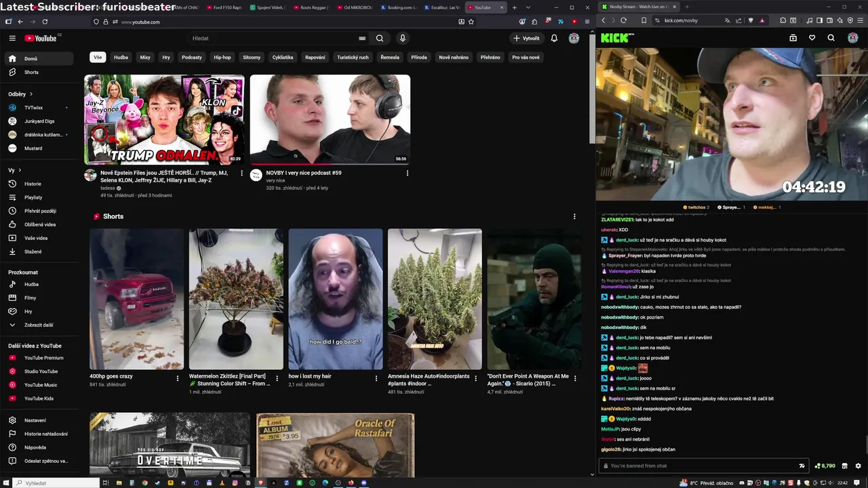Open the YouTube account avatar menu
The width and height of the screenshot is (868, 488).
(574, 39)
